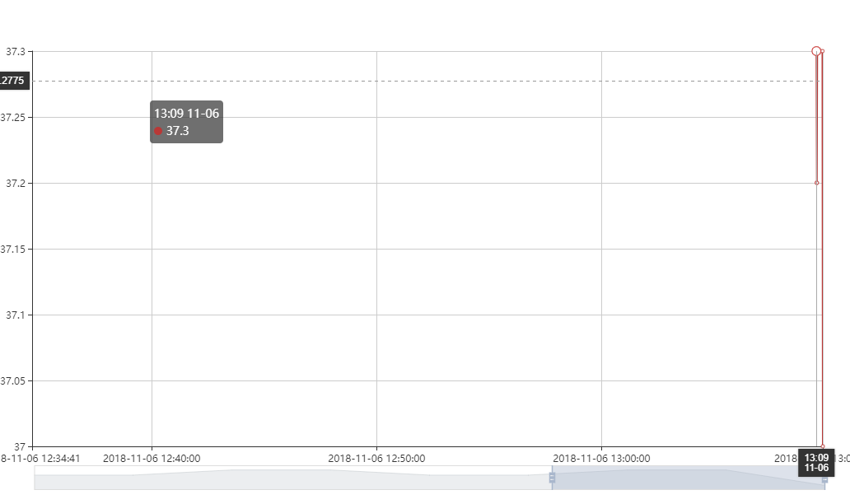Click the y-axis label '37.1'
This screenshot has width=850, height=504.
[x=16, y=315]
